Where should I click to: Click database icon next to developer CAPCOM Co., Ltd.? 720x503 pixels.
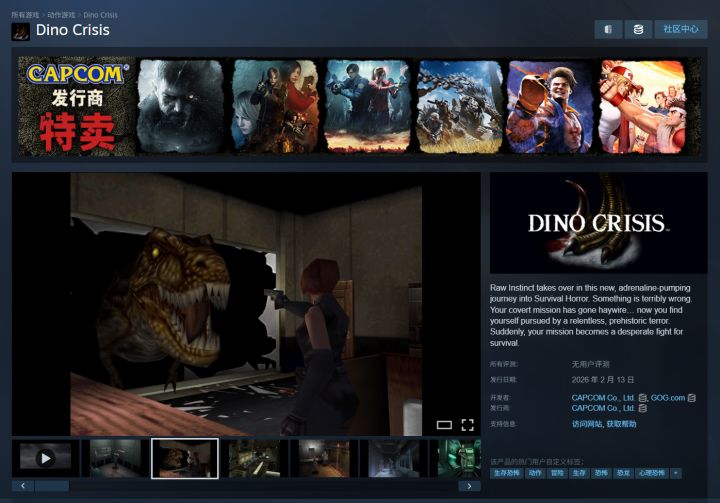[x=643, y=398]
